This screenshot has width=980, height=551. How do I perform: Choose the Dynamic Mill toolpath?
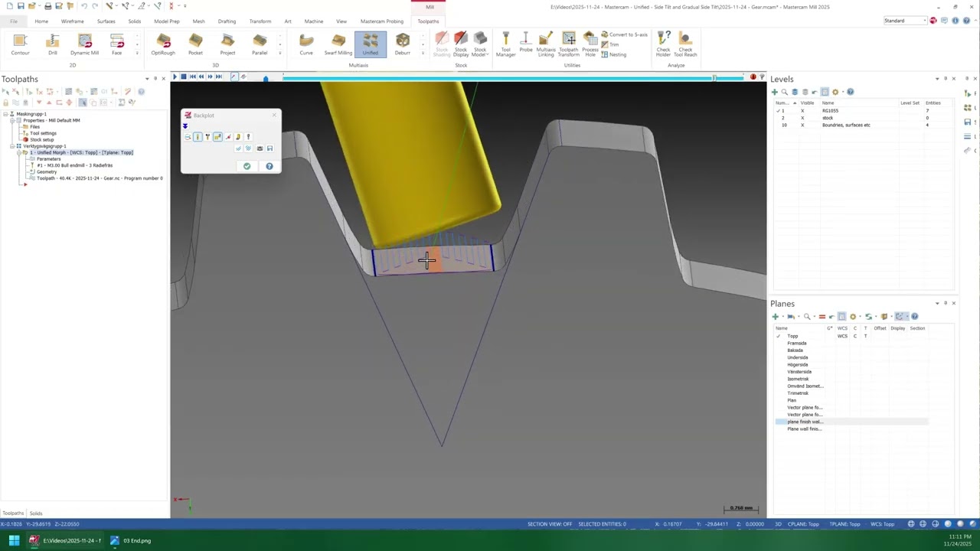84,44
